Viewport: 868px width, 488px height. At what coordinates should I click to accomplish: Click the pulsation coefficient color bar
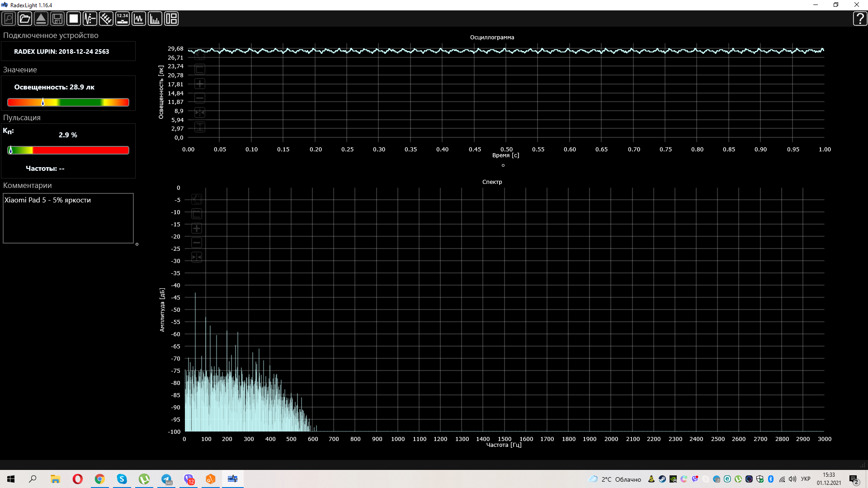coord(68,150)
